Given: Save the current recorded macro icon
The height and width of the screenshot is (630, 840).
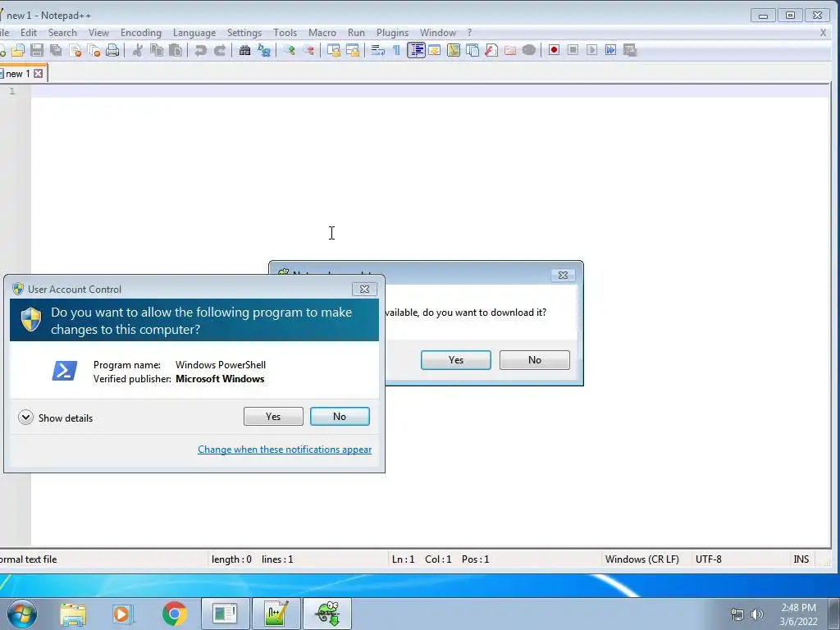Looking at the screenshot, I should click(x=630, y=50).
